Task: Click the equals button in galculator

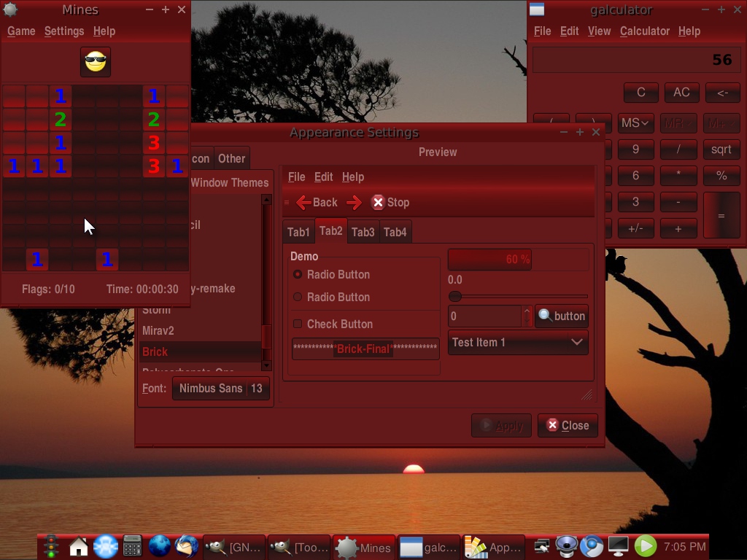Action: click(x=721, y=215)
